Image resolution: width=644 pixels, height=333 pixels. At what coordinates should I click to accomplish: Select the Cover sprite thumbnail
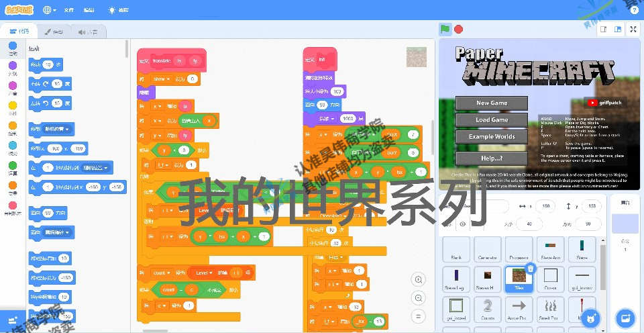click(x=550, y=279)
